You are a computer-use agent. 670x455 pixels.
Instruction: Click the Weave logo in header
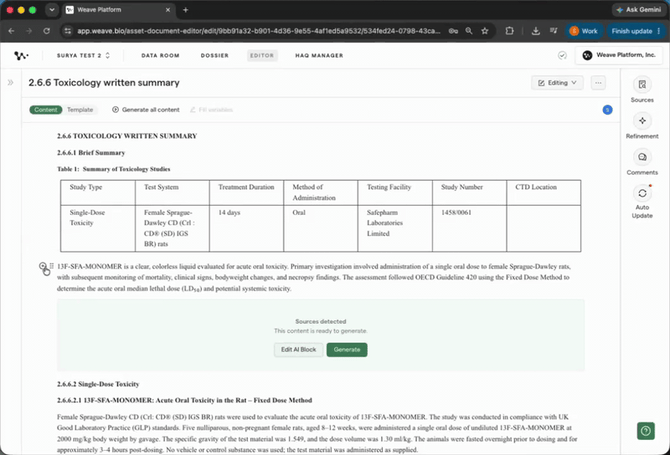pyautogui.click(x=21, y=56)
